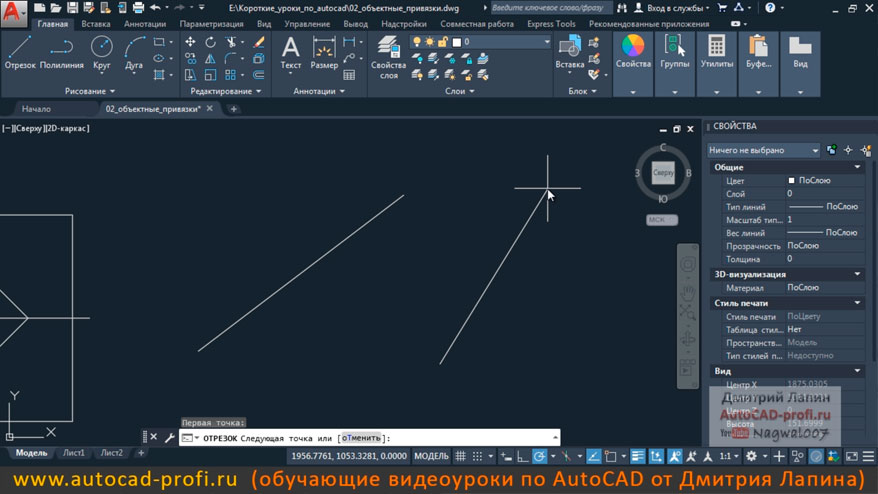Collapse the Общие properties section
The height and width of the screenshot is (494, 878).
857,167
